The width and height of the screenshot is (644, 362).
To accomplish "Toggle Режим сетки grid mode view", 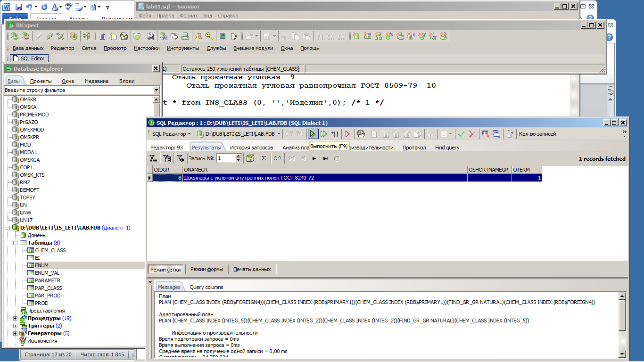I will [165, 269].
